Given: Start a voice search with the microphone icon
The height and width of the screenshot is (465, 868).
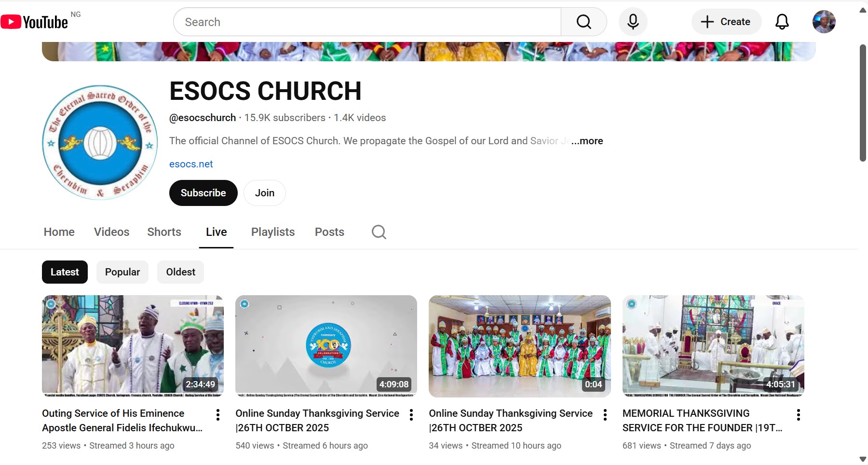Looking at the screenshot, I should click(x=633, y=22).
